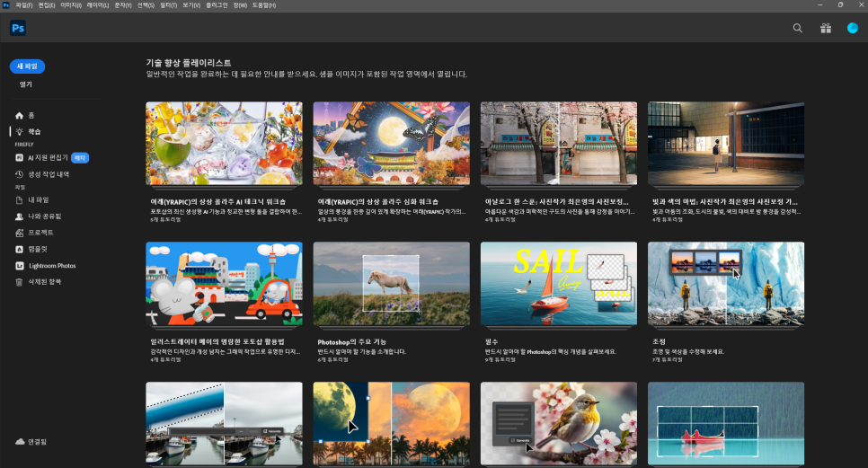Open the 편집(E) menu
This screenshot has height=468, width=868.
tap(47, 5)
